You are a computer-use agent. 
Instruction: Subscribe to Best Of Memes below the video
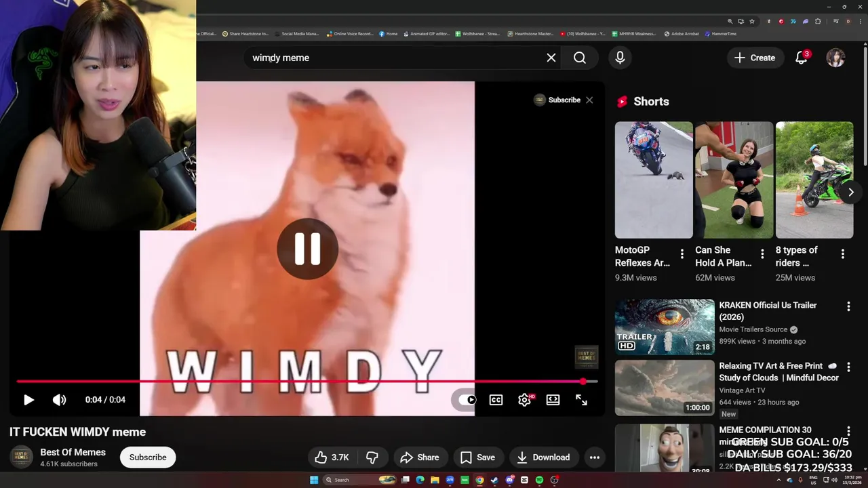(x=148, y=457)
